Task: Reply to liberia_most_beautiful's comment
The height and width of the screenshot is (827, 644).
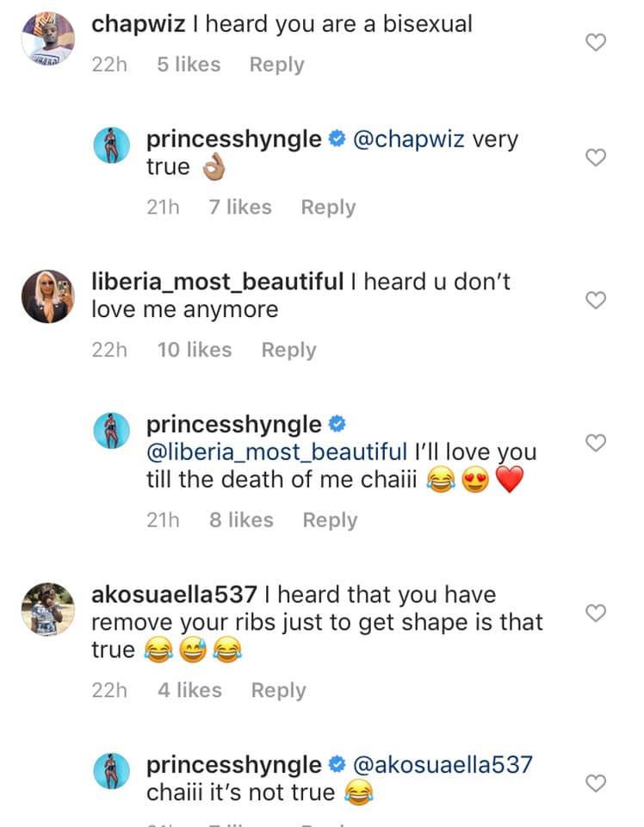Action: tap(288, 350)
